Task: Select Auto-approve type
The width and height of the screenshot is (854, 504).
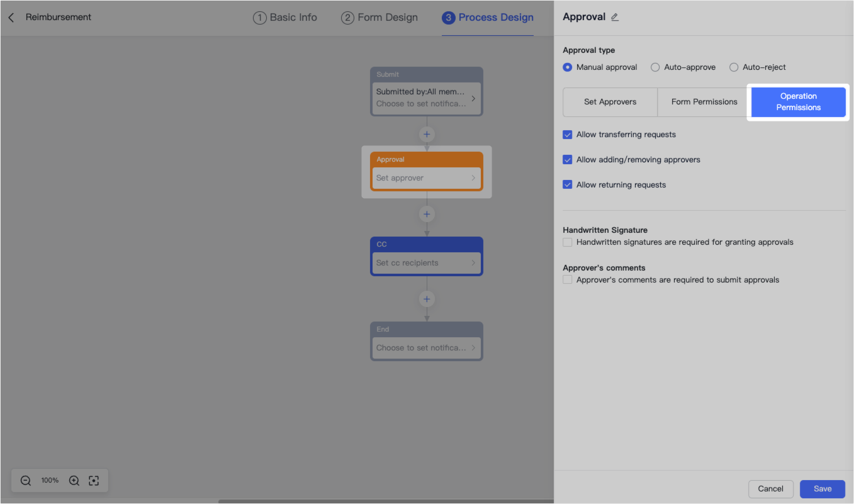Action: point(655,67)
